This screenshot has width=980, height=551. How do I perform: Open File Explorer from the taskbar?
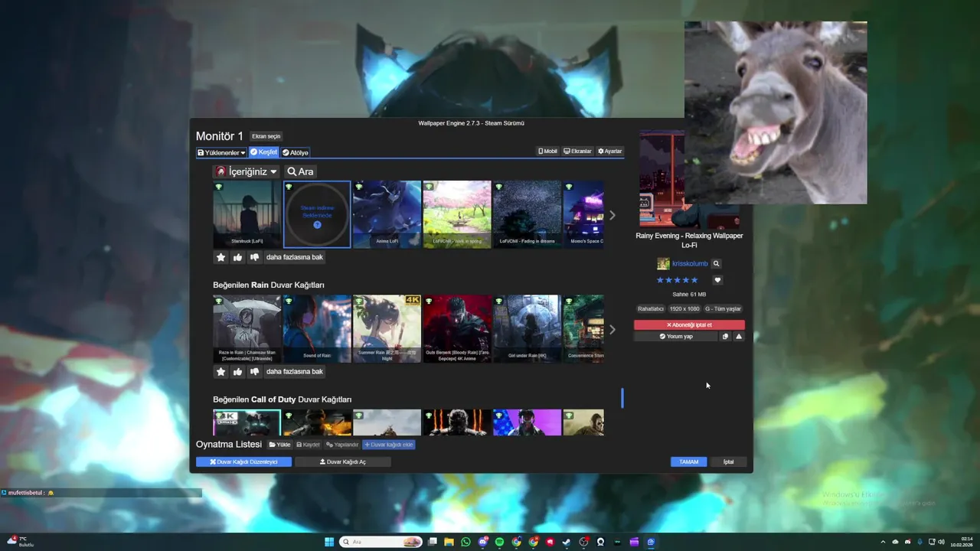click(x=449, y=542)
